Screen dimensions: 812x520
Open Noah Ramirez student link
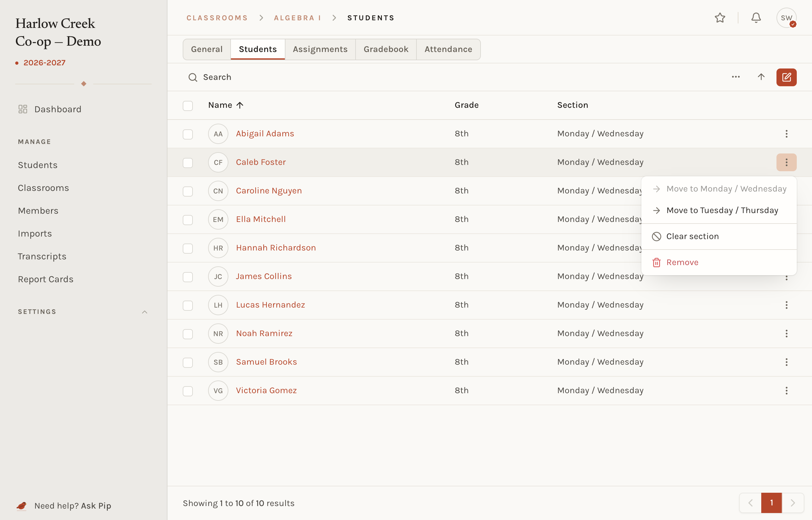264,334
